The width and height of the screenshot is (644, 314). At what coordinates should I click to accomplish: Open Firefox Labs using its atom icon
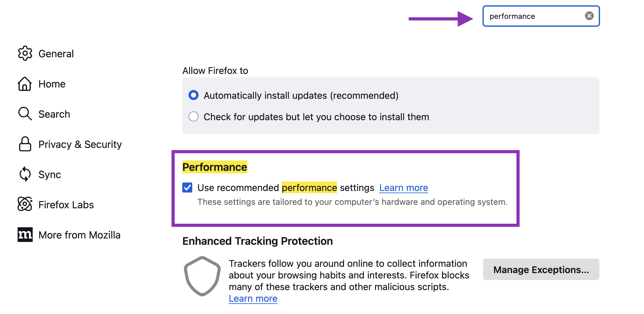coord(25,204)
